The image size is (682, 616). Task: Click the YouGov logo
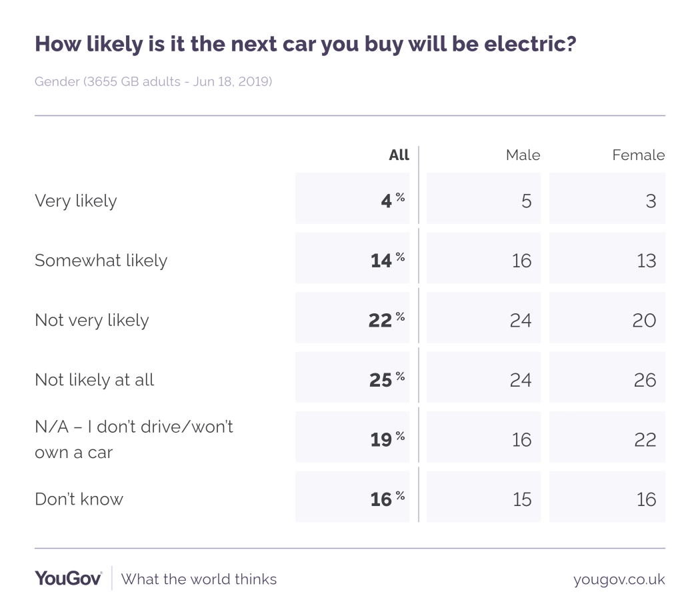[68, 579]
